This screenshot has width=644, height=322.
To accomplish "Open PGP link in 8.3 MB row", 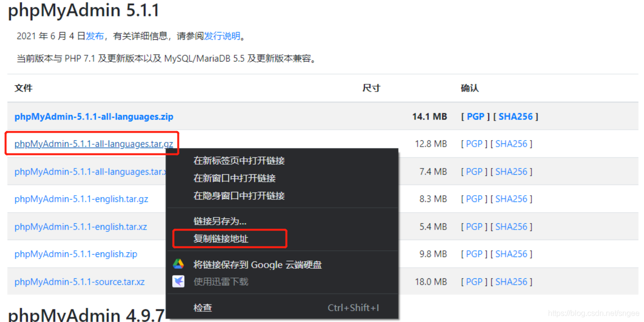I will tap(474, 199).
